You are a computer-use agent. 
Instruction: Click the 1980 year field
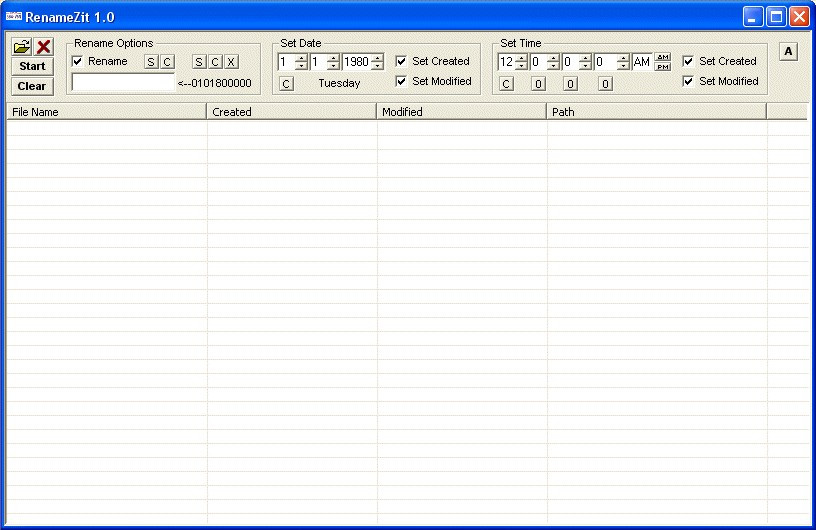(356, 62)
